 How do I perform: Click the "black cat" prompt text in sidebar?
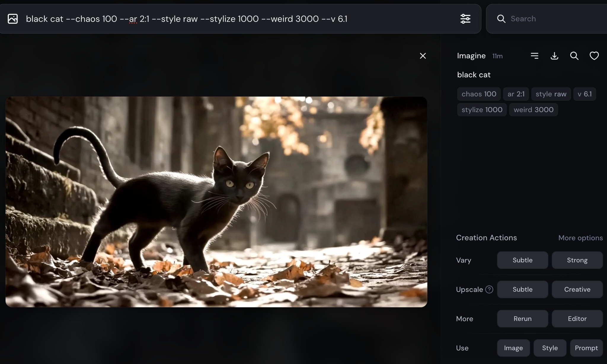[x=474, y=75]
